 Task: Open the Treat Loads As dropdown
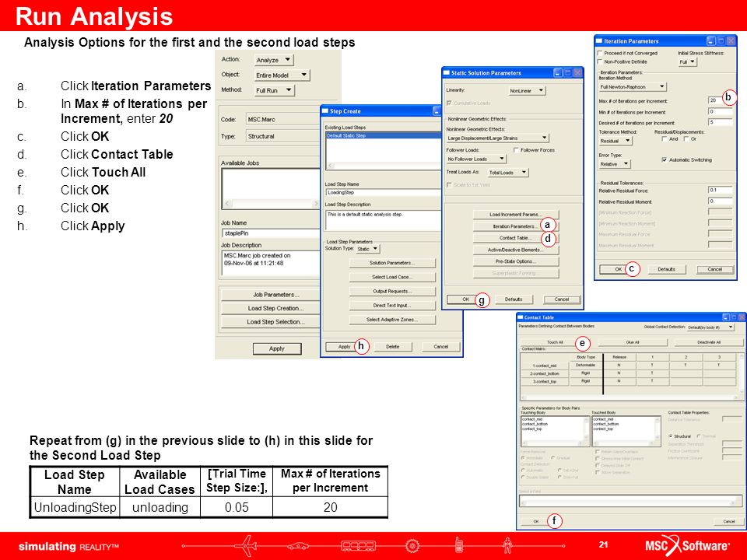(508, 173)
